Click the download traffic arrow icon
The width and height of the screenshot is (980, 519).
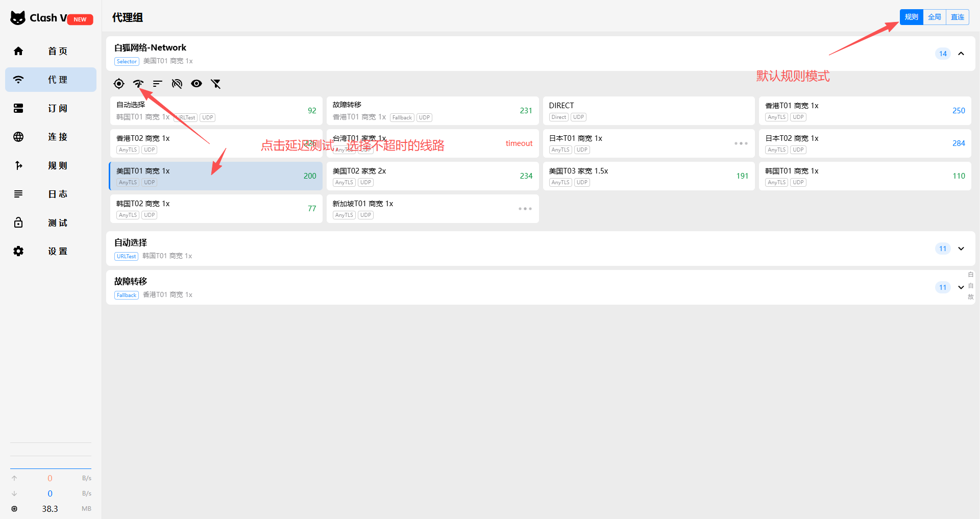tap(14, 493)
